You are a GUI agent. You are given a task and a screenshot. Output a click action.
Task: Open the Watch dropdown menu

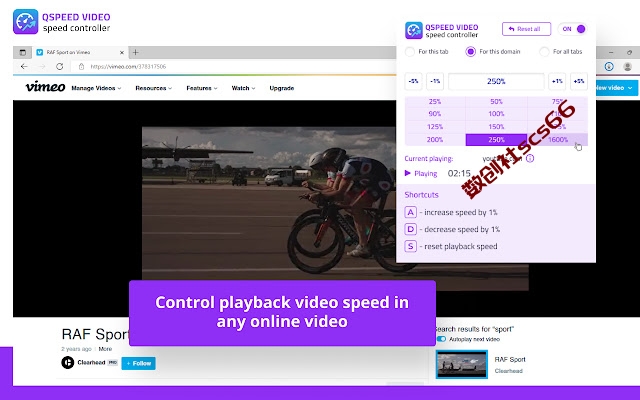(x=243, y=88)
